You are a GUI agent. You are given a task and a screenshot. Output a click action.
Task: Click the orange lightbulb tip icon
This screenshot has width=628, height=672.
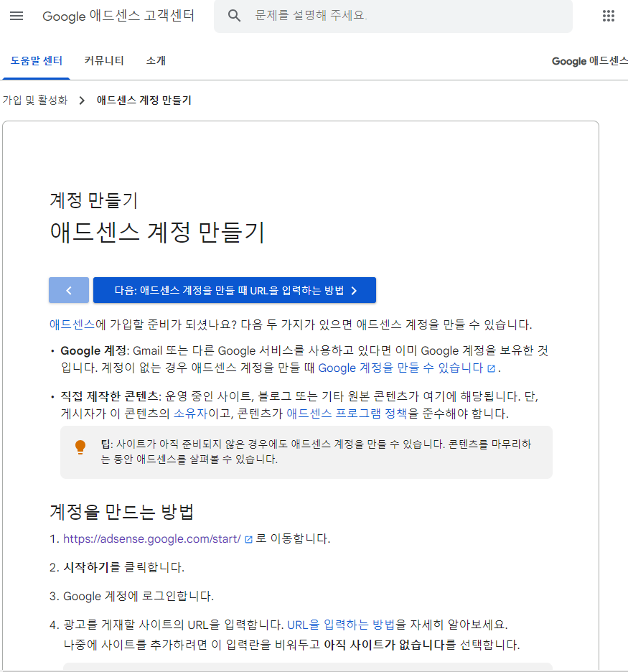pyautogui.click(x=80, y=447)
